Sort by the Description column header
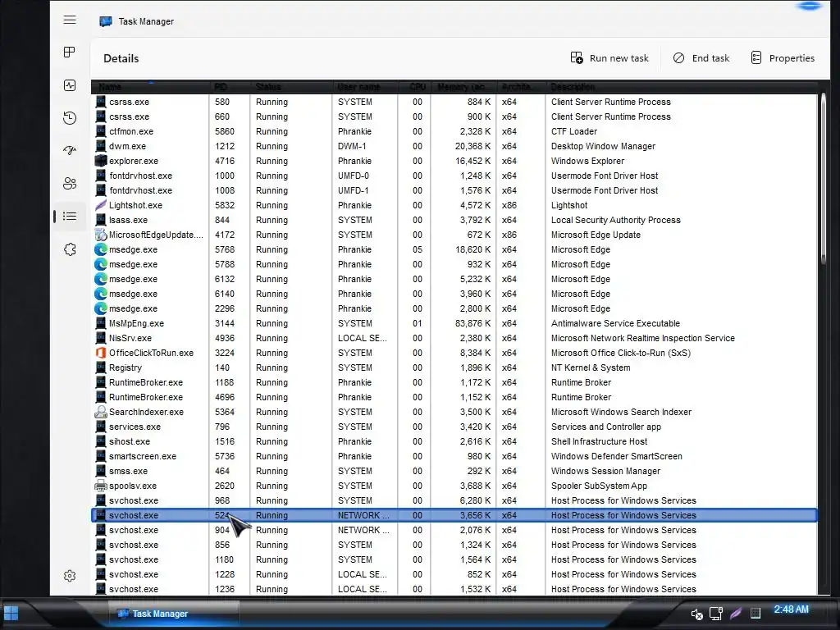Viewport: 840px width, 630px height. coord(682,87)
